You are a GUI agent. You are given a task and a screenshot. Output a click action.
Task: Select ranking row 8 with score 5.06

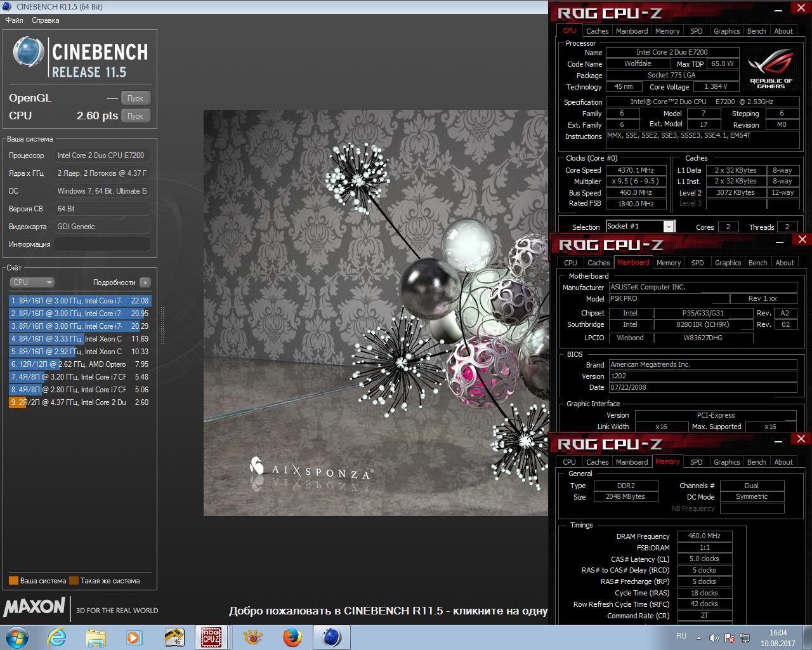pos(80,390)
